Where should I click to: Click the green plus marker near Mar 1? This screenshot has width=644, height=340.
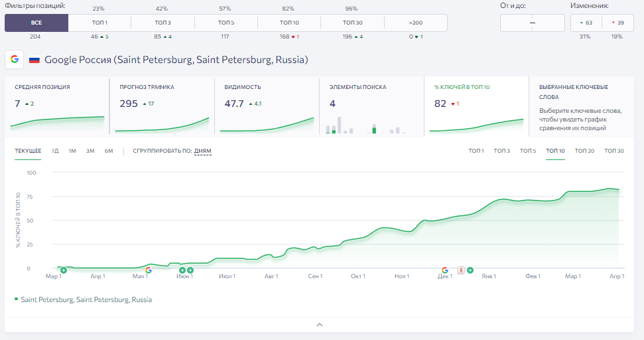coord(64,270)
